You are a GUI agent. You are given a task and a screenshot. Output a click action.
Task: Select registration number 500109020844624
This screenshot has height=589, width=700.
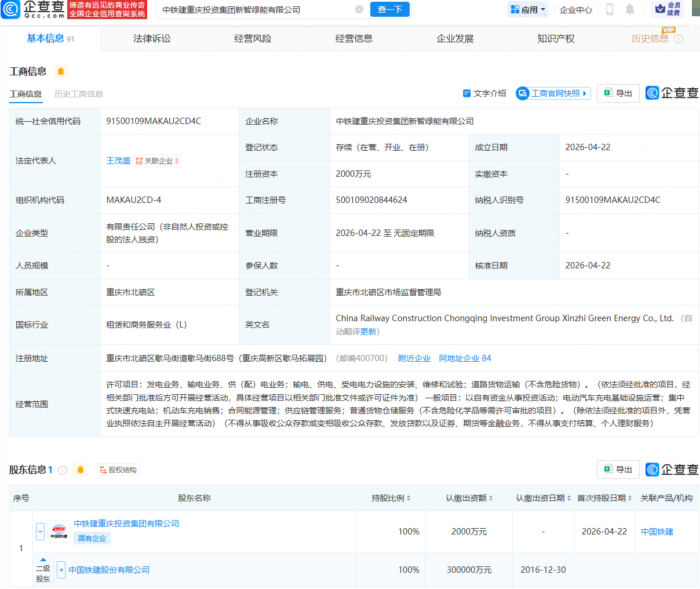[x=371, y=200]
